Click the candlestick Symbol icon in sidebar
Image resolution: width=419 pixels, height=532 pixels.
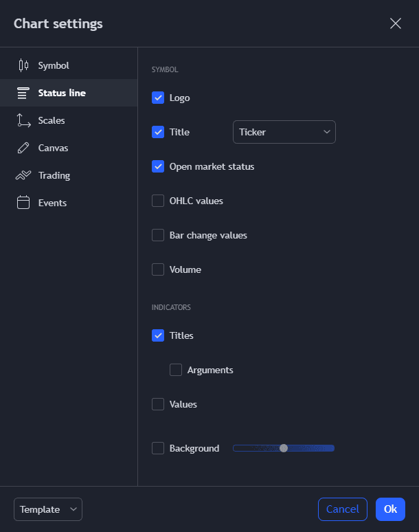click(x=23, y=65)
